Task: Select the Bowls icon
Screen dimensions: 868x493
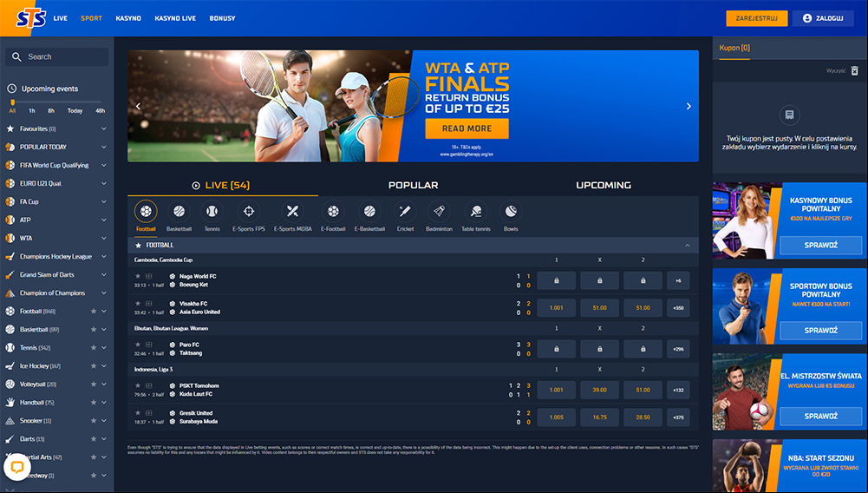Action: pos(511,211)
